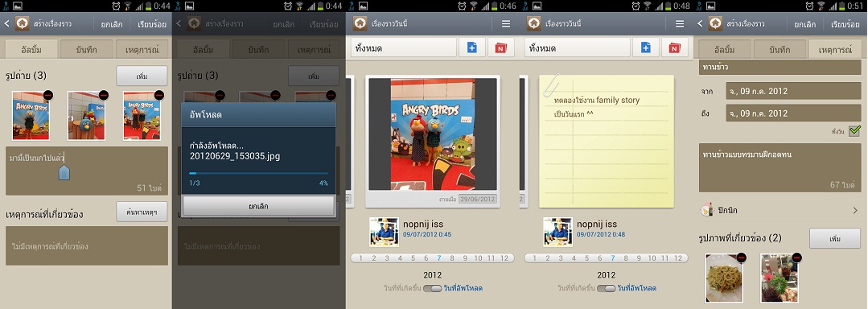The height and width of the screenshot is (309, 868).
Task: Toggle the ทั้งวัน all-day checkbox
Action: tap(854, 130)
